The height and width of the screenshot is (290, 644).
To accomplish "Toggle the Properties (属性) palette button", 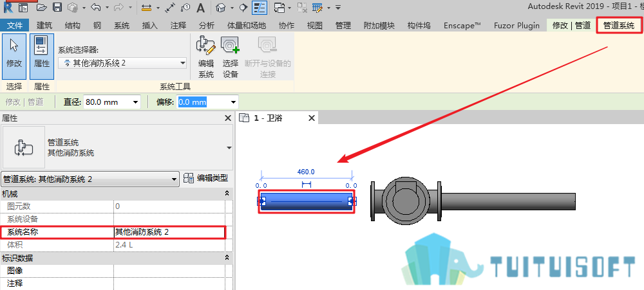I will click(x=41, y=56).
